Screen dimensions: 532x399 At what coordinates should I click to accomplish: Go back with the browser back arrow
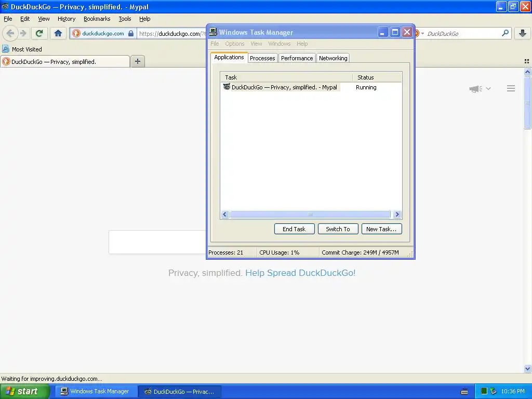click(10, 33)
